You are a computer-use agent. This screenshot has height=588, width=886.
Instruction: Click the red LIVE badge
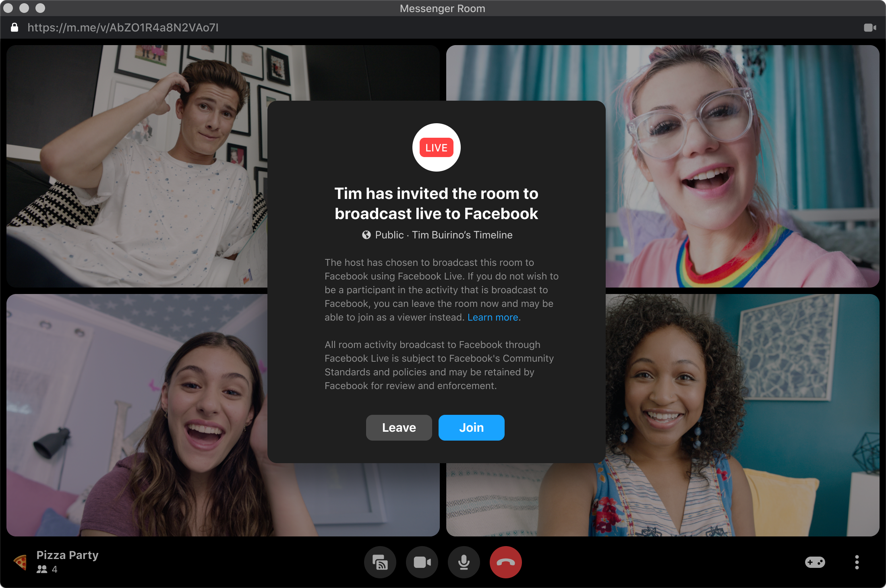[436, 147]
